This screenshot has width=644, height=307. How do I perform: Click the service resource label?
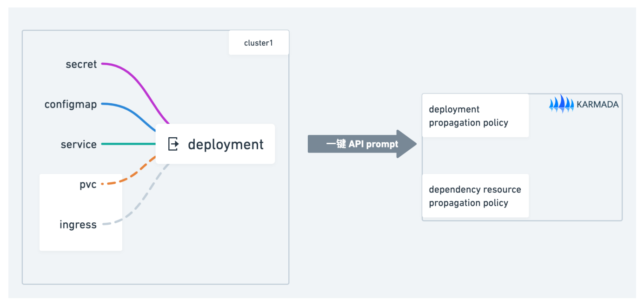pyautogui.click(x=79, y=144)
